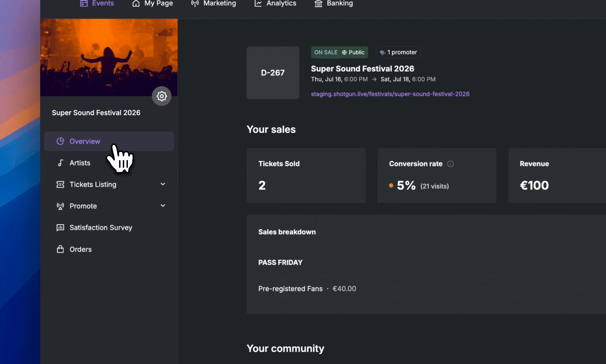Screen dimensions: 606x364
Task: Click the 5% conversion value
Action: [x=406, y=185]
